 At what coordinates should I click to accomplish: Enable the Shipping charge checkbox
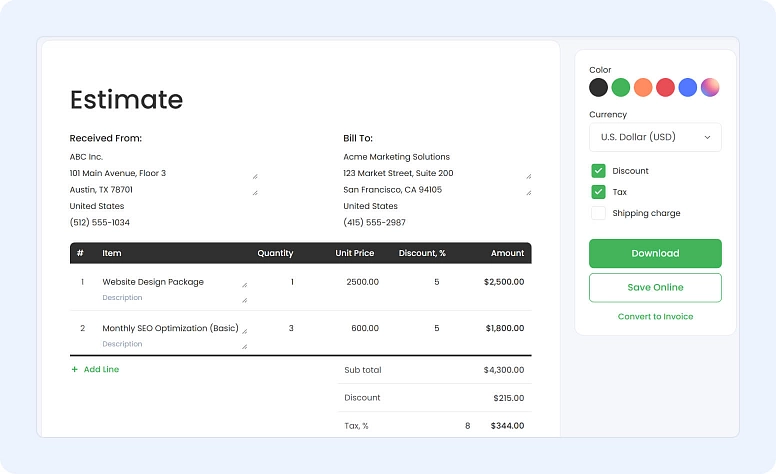(598, 213)
